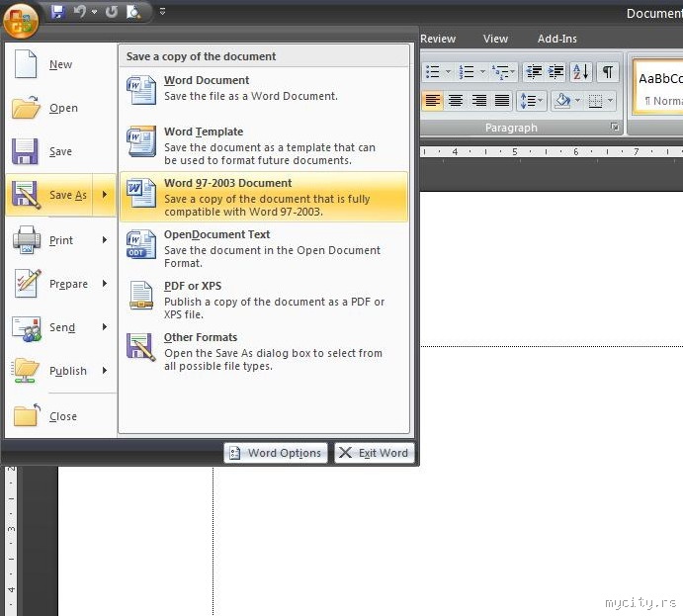The width and height of the screenshot is (683, 616).
Task: Click the Save icon in Quick Access Toolbar
Action: pyautogui.click(x=57, y=11)
